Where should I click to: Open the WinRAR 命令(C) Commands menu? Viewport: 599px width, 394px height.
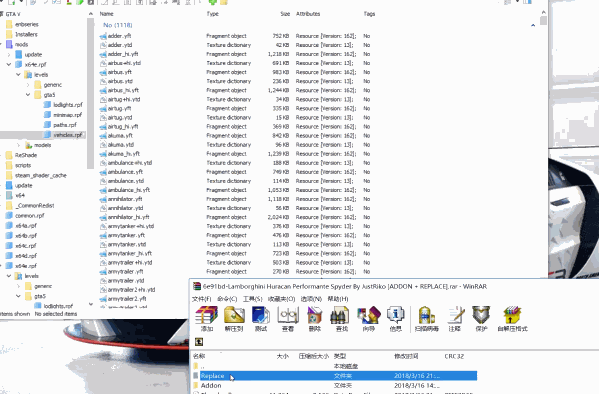227,299
